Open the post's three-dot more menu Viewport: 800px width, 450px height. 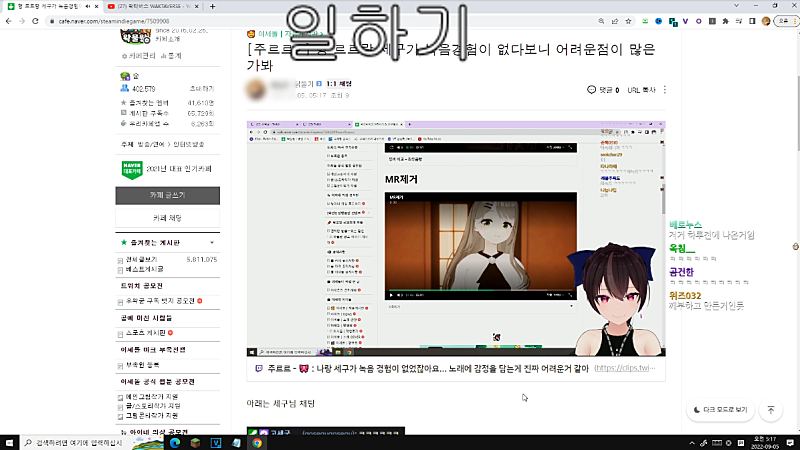[665, 90]
